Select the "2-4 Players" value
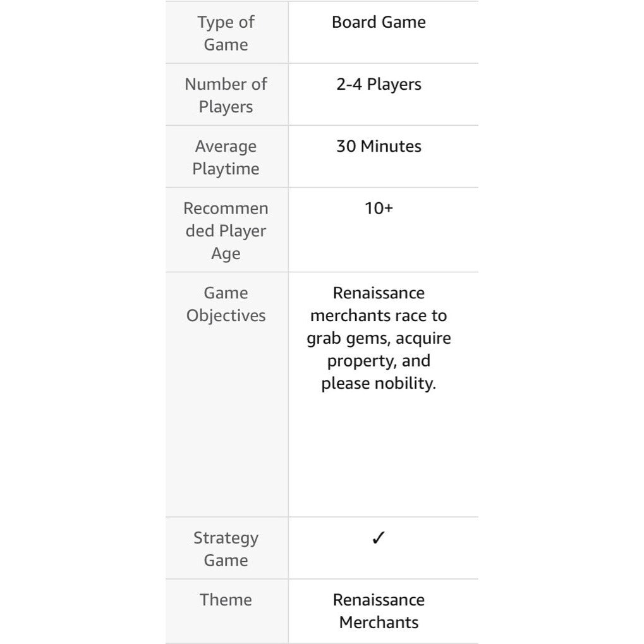Viewport: 644px width, 644px height. coord(379,84)
